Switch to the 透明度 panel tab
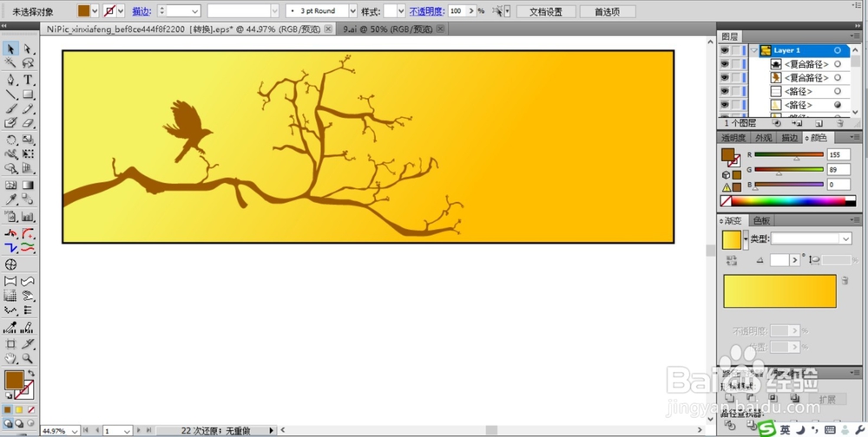 (733, 138)
